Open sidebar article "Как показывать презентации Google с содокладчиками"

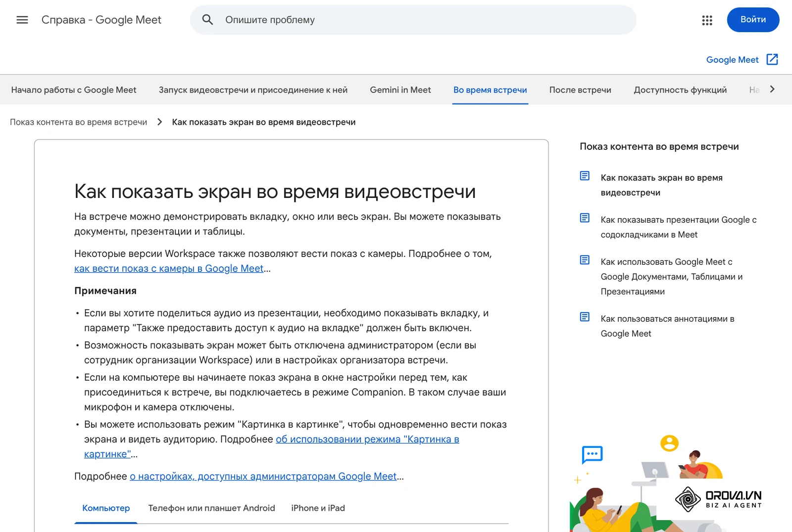679,227
